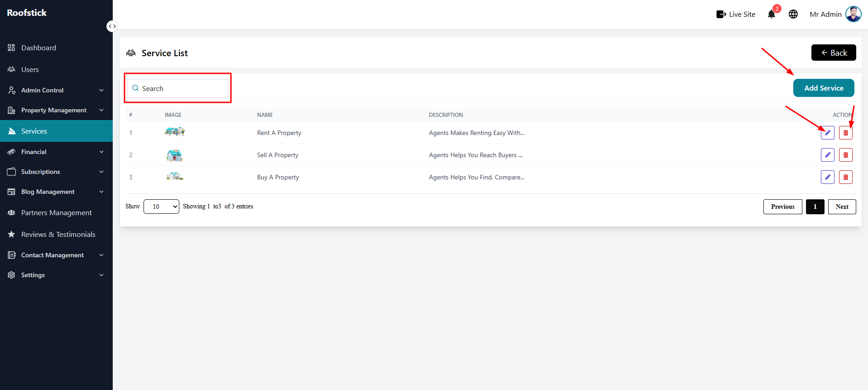The height and width of the screenshot is (390, 868).
Task: Click the Mr Admin profile avatar
Action: [x=854, y=14]
